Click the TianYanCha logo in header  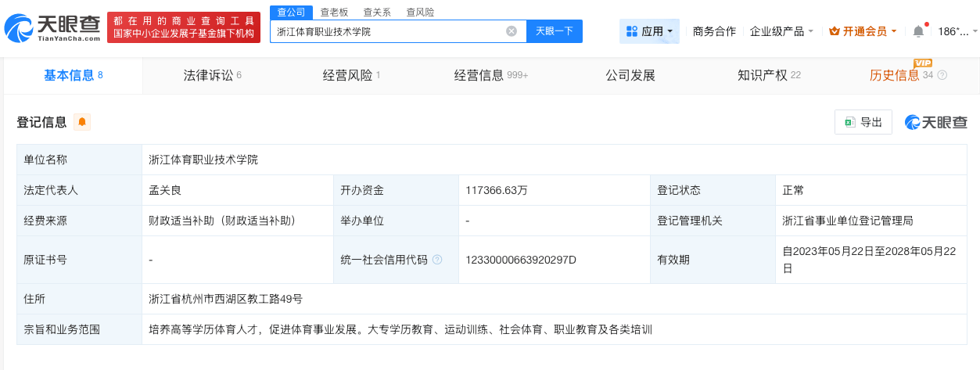point(52,27)
